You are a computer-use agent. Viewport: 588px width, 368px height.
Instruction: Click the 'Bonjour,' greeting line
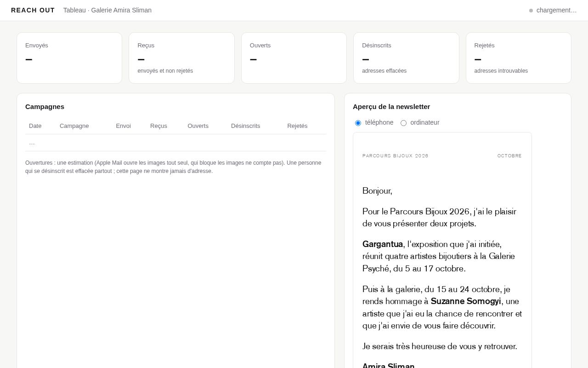point(377,190)
